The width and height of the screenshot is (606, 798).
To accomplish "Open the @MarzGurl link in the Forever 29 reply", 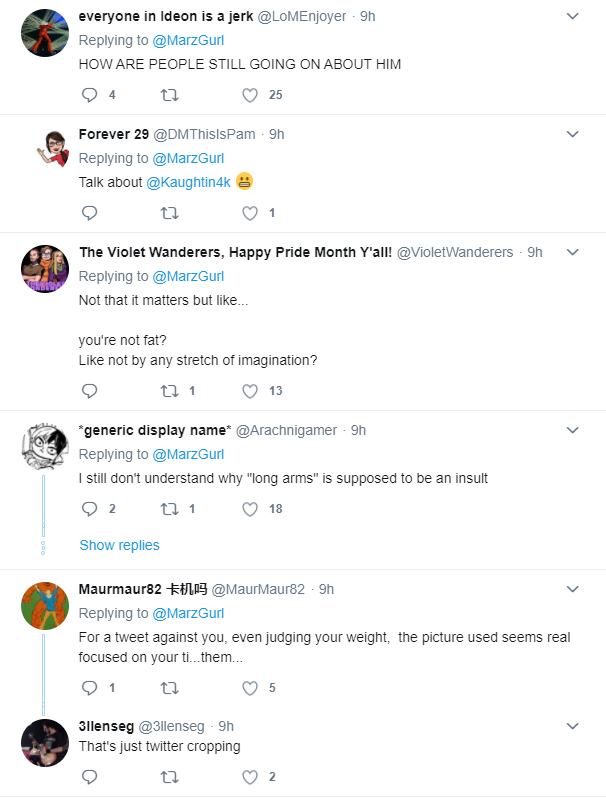I will pos(188,158).
